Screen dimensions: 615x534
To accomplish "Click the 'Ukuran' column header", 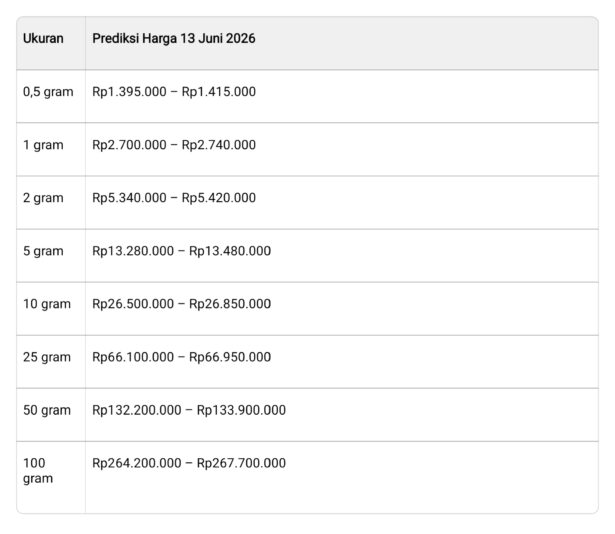I will [x=51, y=43].
